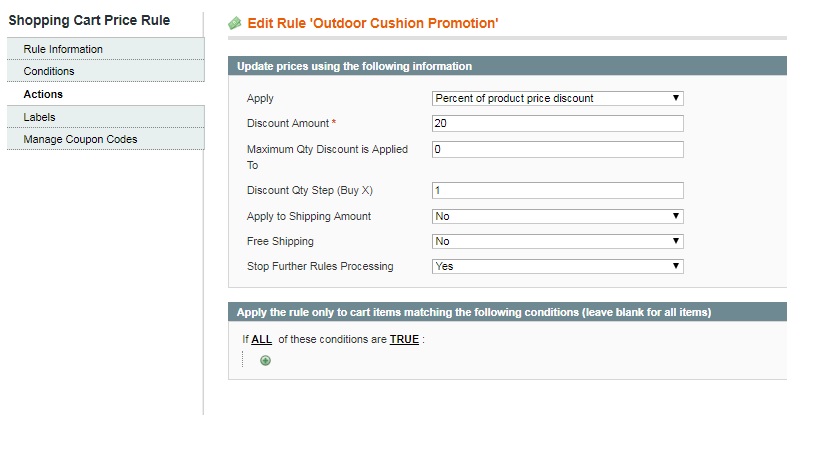
Task: Expand the Apply to Shipping Amount dropdown
Action: (557, 216)
